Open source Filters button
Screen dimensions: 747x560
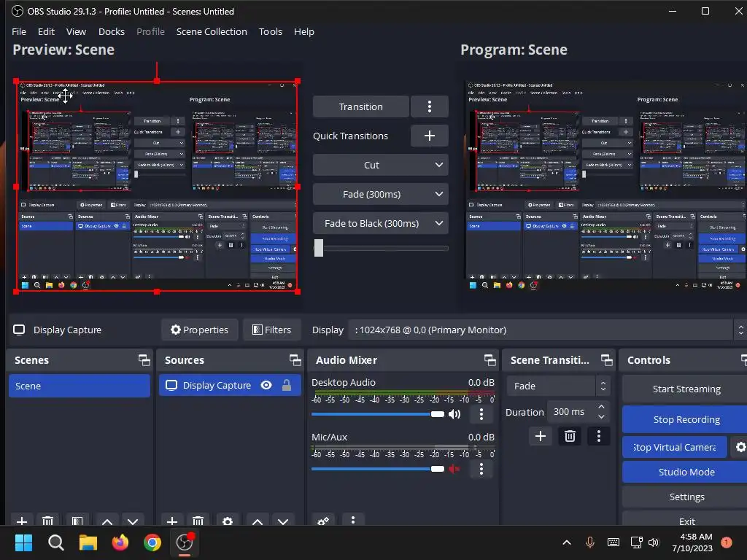(x=271, y=330)
